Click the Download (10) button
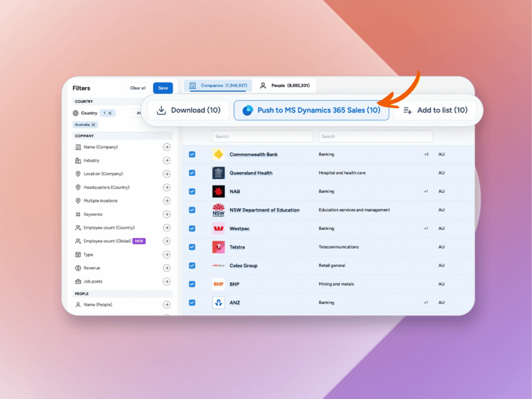 coord(189,110)
